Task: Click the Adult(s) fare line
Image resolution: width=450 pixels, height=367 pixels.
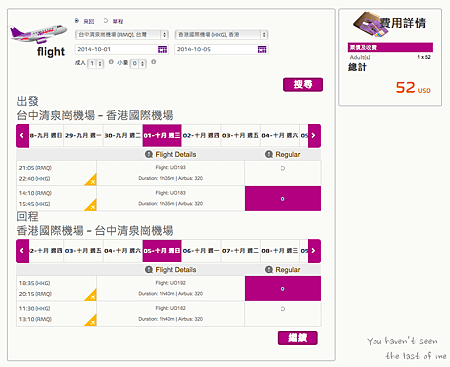Action: 390,57
